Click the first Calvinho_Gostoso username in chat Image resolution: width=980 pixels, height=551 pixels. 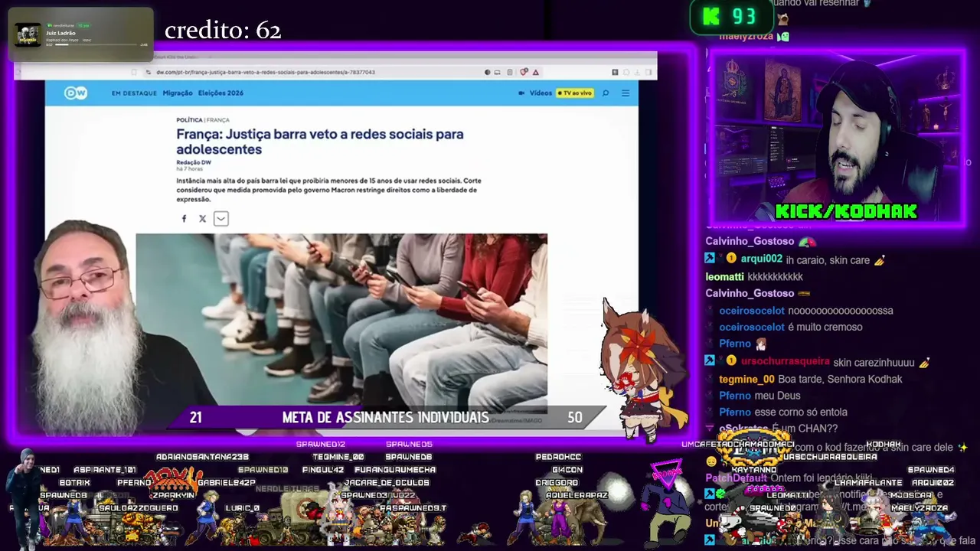pyautogui.click(x=750, y=241)
